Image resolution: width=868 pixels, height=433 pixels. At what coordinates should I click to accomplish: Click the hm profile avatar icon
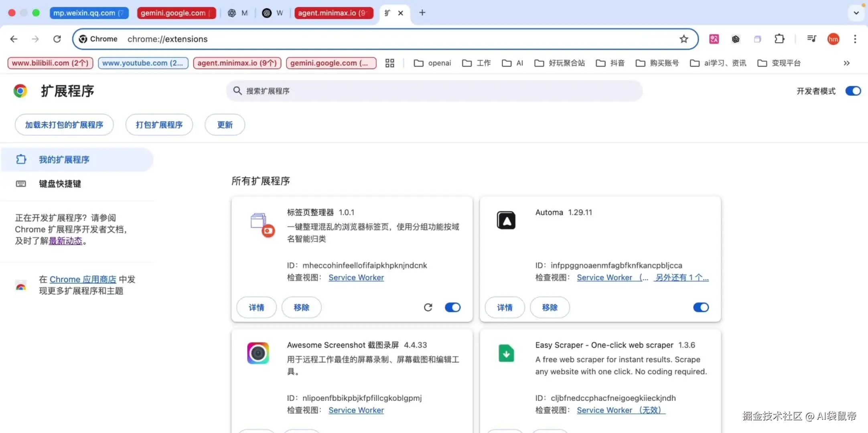[x=833, y=39]
